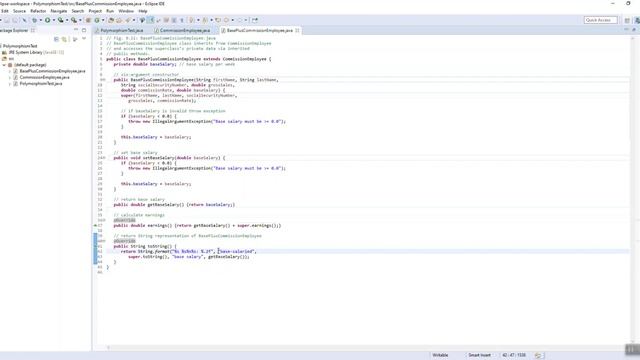Open the Edit menu

tap(4, 11)
